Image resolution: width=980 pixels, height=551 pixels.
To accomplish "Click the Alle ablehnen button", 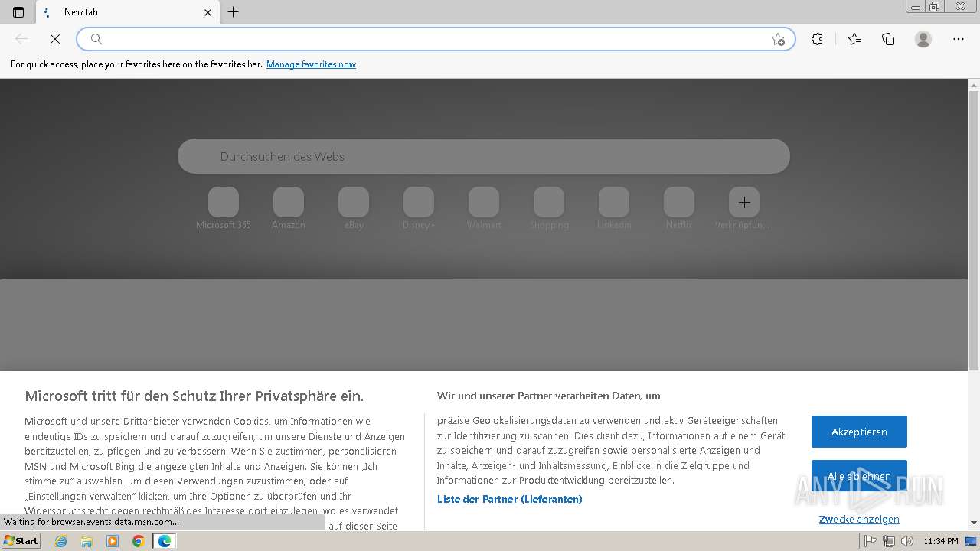I will pyautogui.click(x=859, y=476).
